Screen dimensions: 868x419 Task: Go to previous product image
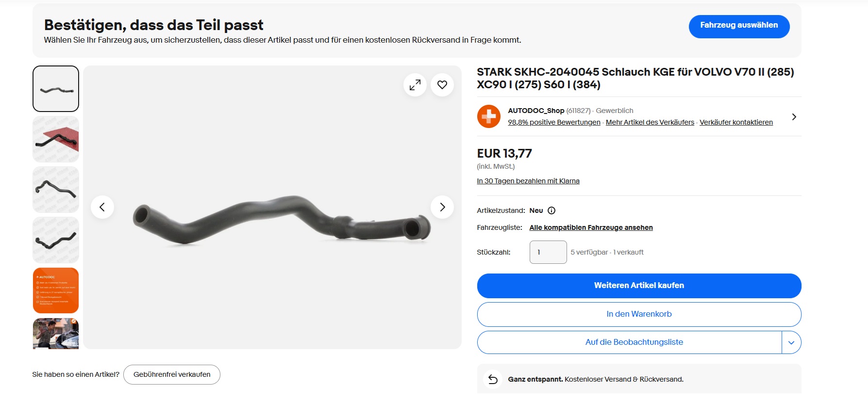pos(102,208)
